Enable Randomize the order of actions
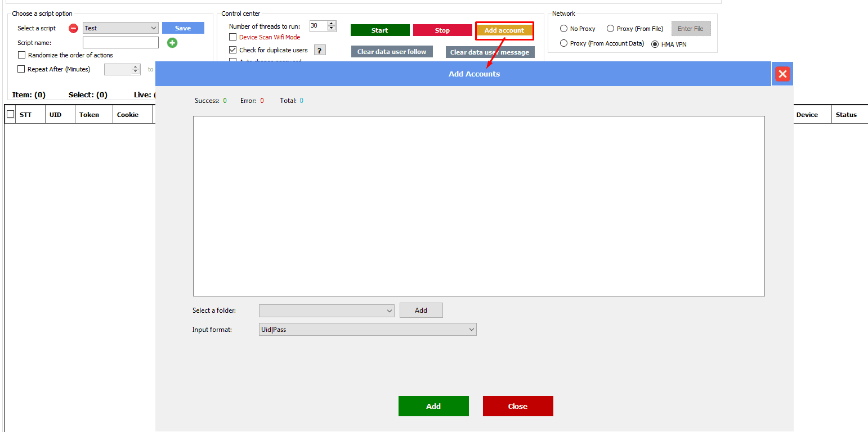This screenshot has height=432, width=868. pos(22,55)
